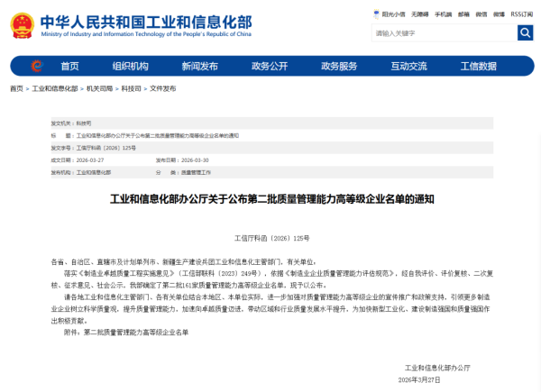The height and width of the screenshot is (392, 541).
Task: Click the bold article headline
Action: [272, 199]
